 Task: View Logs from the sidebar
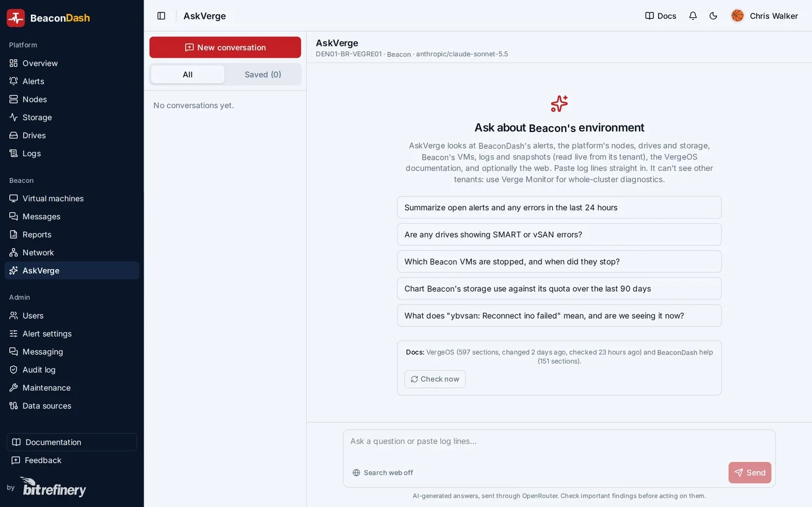pyautogui.click(x=72, y=153)
